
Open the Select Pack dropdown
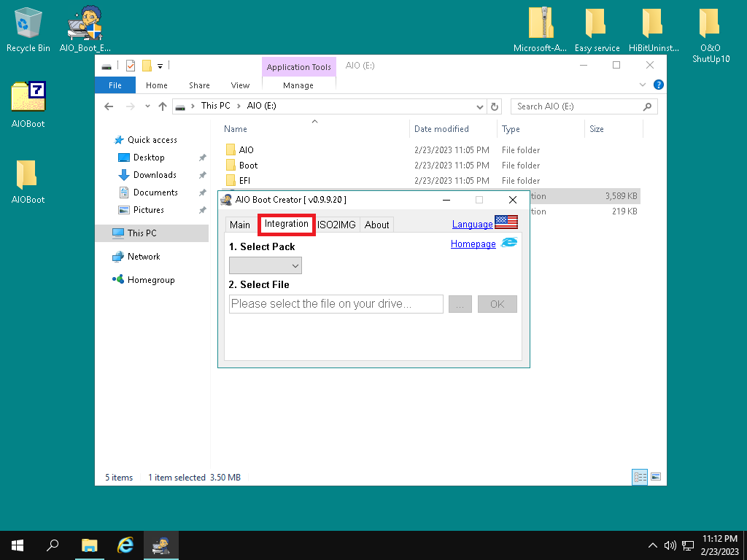click(x=266, y=265)
